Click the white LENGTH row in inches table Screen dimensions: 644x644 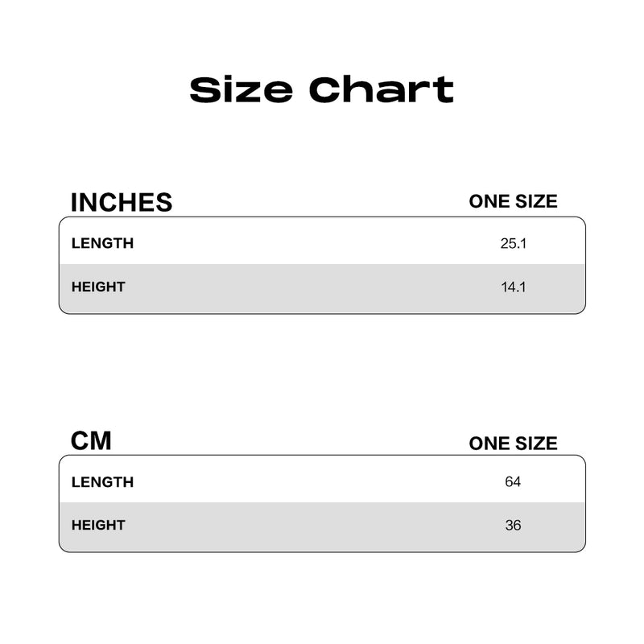pos(323,241)
